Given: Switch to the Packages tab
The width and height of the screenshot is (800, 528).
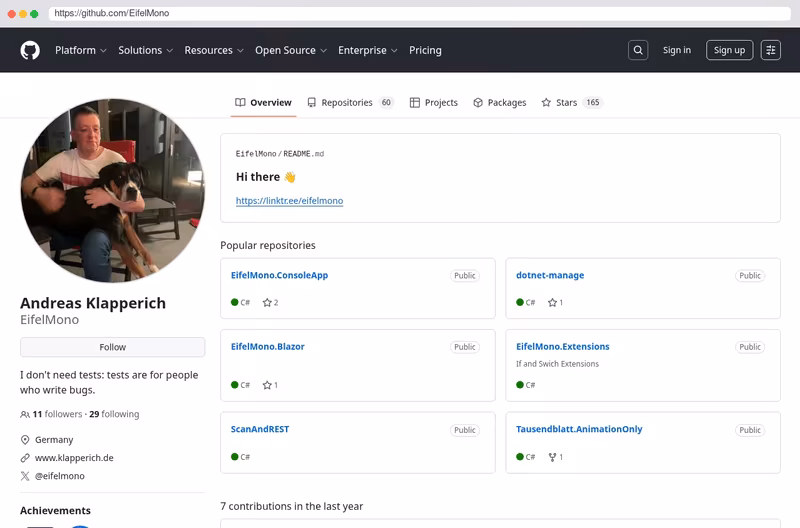Looking at the screenshot, I should [499, 103].
